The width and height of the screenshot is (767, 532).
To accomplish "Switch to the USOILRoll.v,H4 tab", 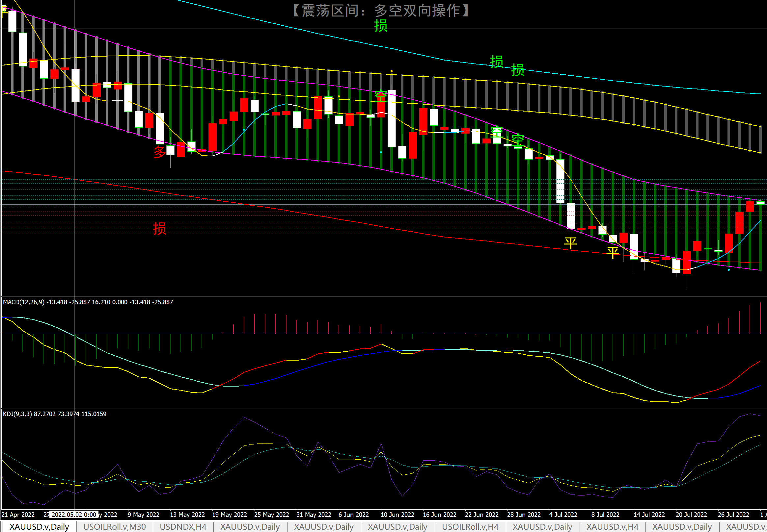I will [x=470, y=527].
